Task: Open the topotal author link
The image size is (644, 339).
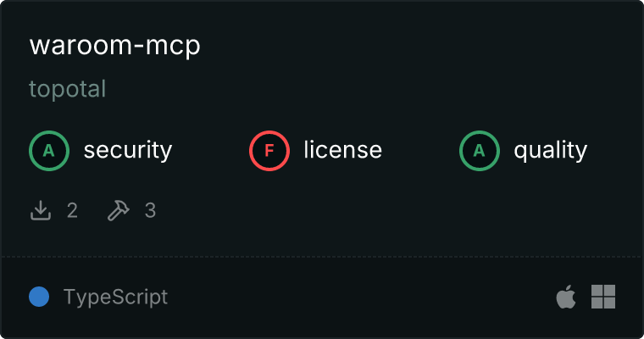Action: pos(67,89)
